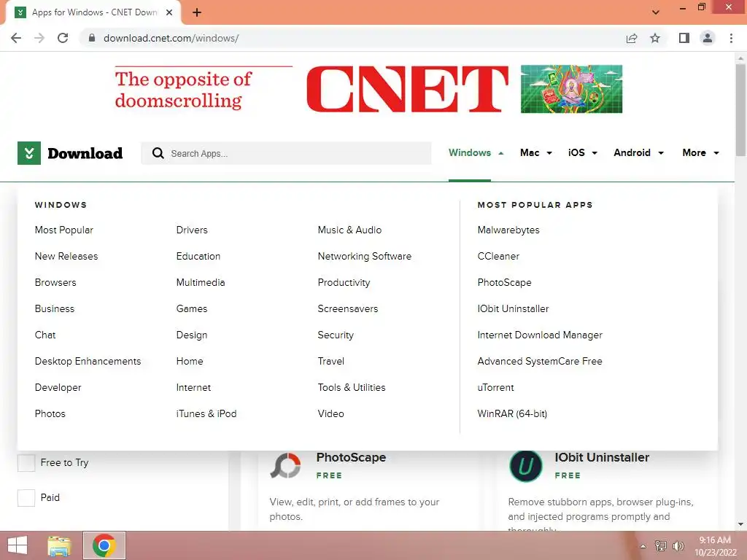Bookmark this page with the star icon
Image resolution: width=747 pixels, height=560 pixels.
[655, 38]
